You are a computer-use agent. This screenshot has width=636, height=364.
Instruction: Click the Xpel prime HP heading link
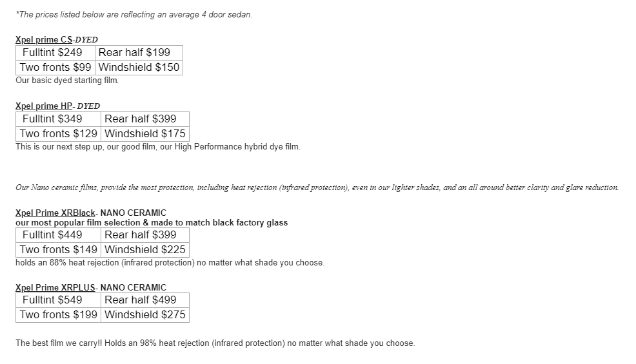click(x=45, y=106)
